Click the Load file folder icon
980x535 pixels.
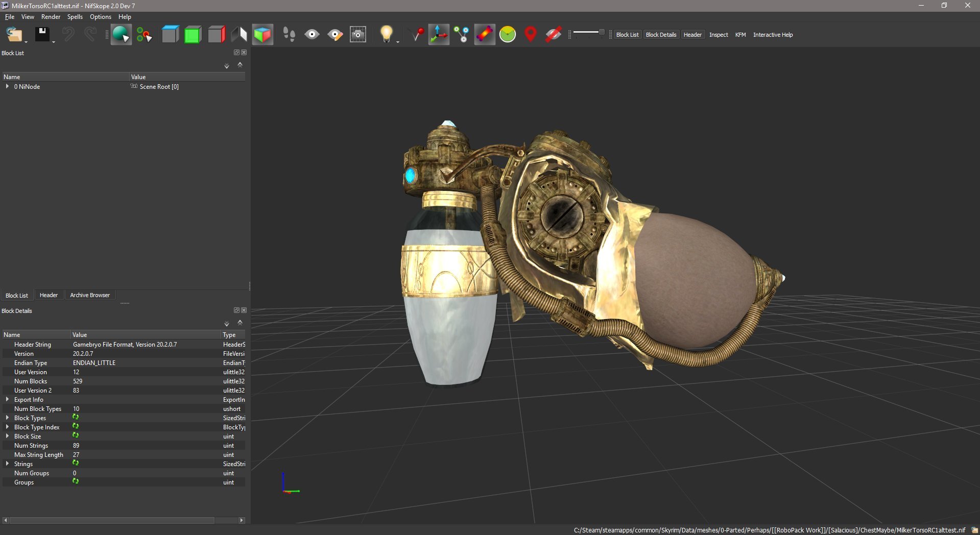(x=14, y=35)
